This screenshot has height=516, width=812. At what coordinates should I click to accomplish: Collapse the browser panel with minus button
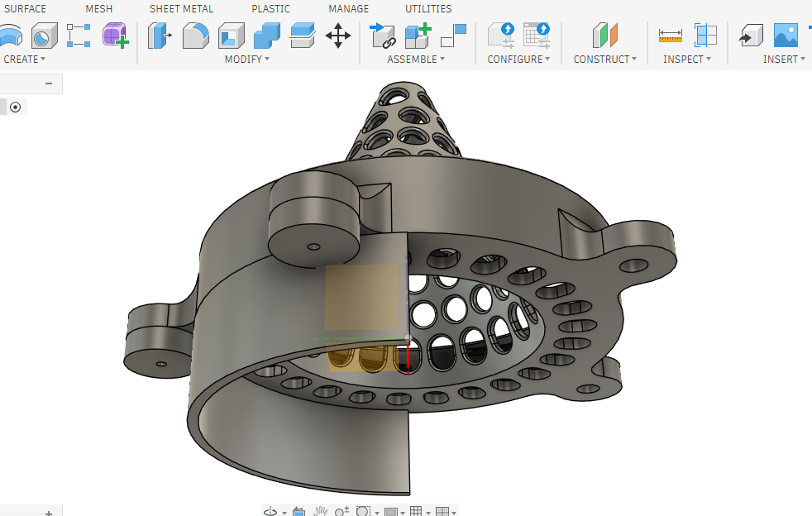click(49, 84)
